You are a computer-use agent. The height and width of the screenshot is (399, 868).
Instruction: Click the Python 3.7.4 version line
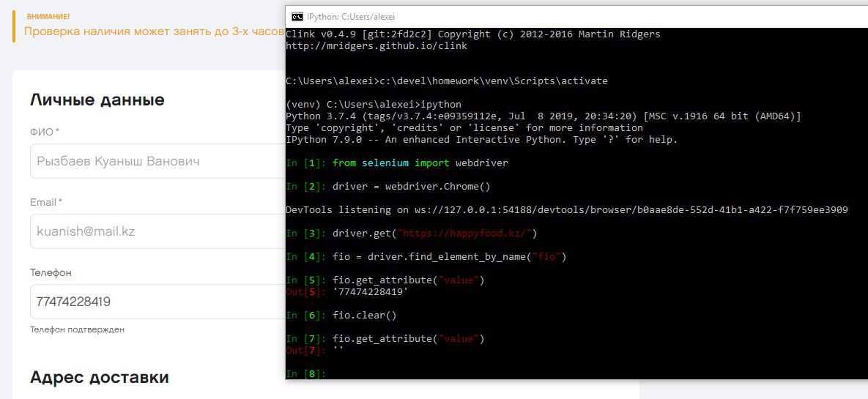(543, 116)
